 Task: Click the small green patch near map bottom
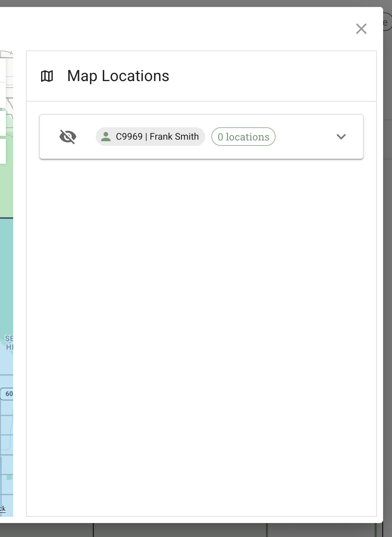tap(9, 477)
